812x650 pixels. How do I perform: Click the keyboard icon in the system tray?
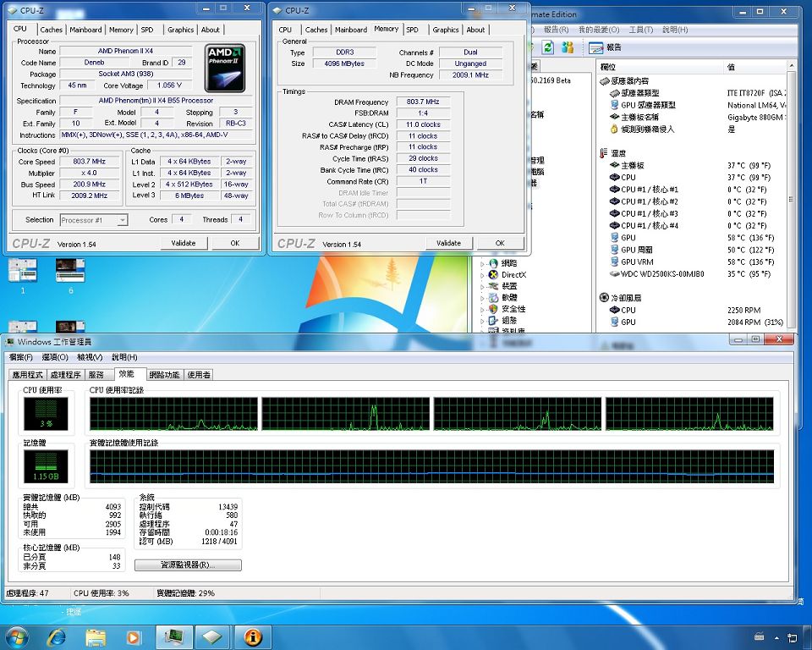(760, 636)
